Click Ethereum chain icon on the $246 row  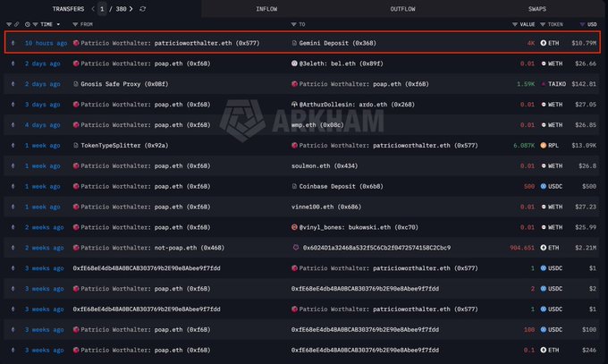(x=13, y=350)
